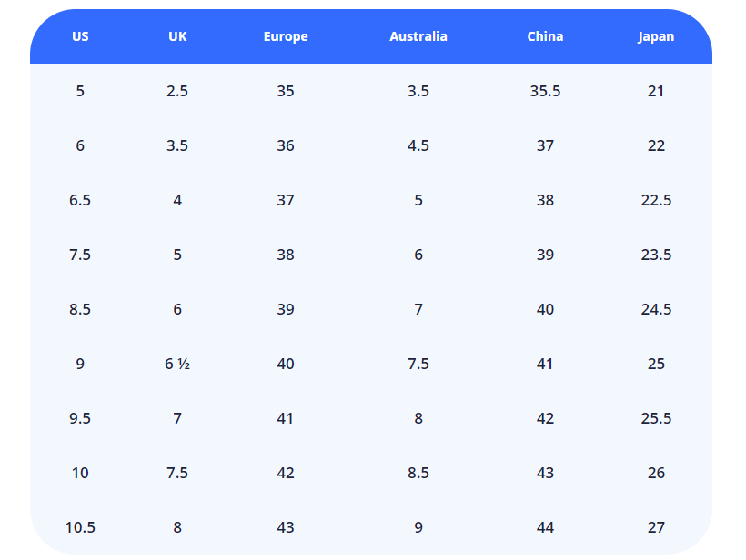Image resolution: width=746 pixels, height=560 pixels.
Task: Click the US column header
Action: click(x=80, y=37)
